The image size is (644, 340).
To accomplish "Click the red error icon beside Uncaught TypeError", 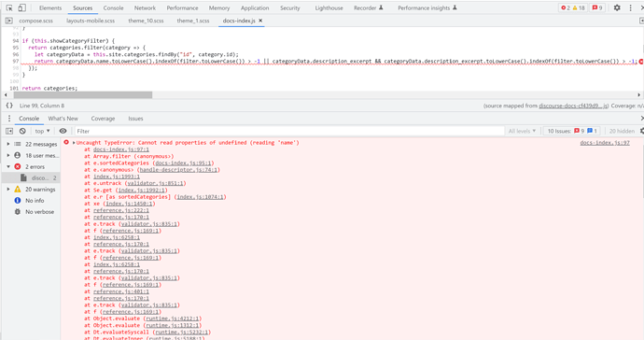I will click(66, 142).
